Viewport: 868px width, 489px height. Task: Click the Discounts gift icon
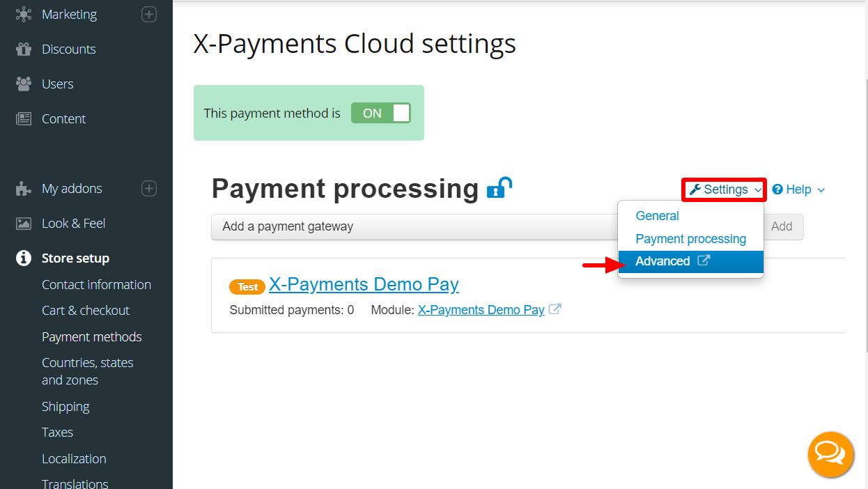[24, 49]
